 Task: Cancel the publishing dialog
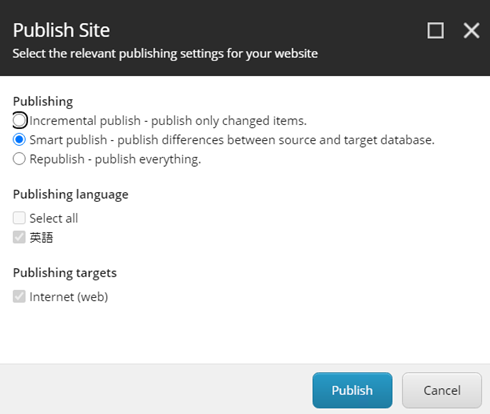point(442,390)
